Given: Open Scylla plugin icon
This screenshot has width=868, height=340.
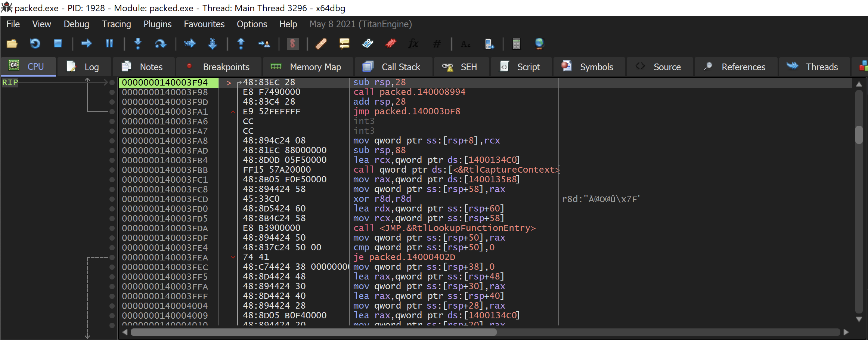Looking at the screenshot, I should coord(293,44).
